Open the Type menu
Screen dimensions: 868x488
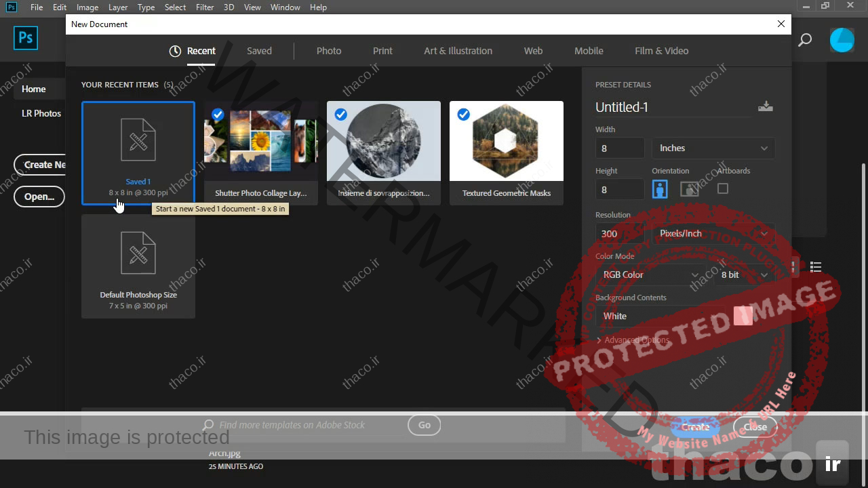[x=146, y=7]
